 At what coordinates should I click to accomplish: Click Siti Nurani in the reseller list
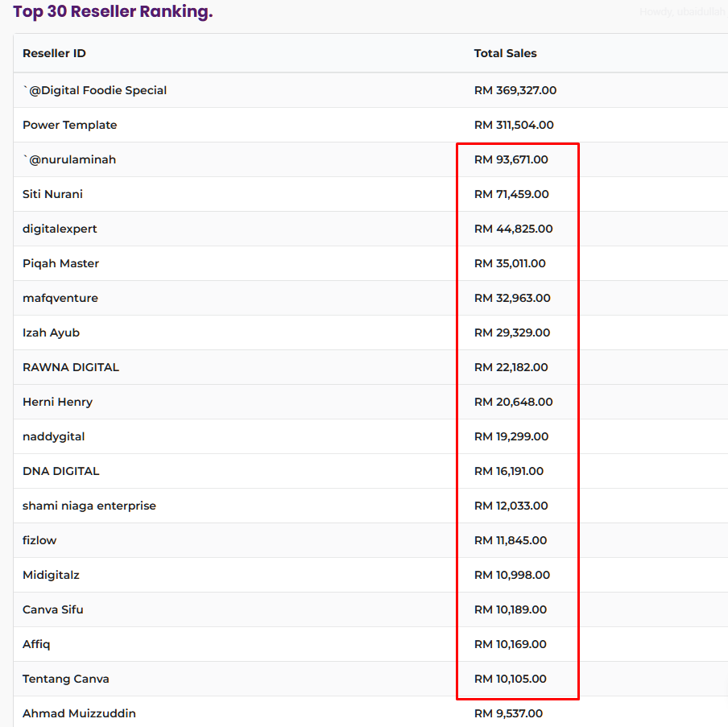pos(52,194)
